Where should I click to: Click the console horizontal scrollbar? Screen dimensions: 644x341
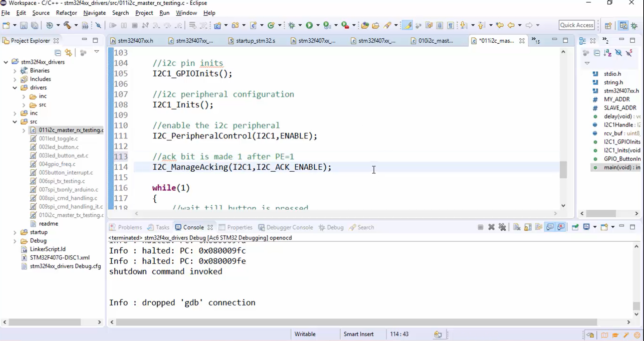[x=356, y=322]
